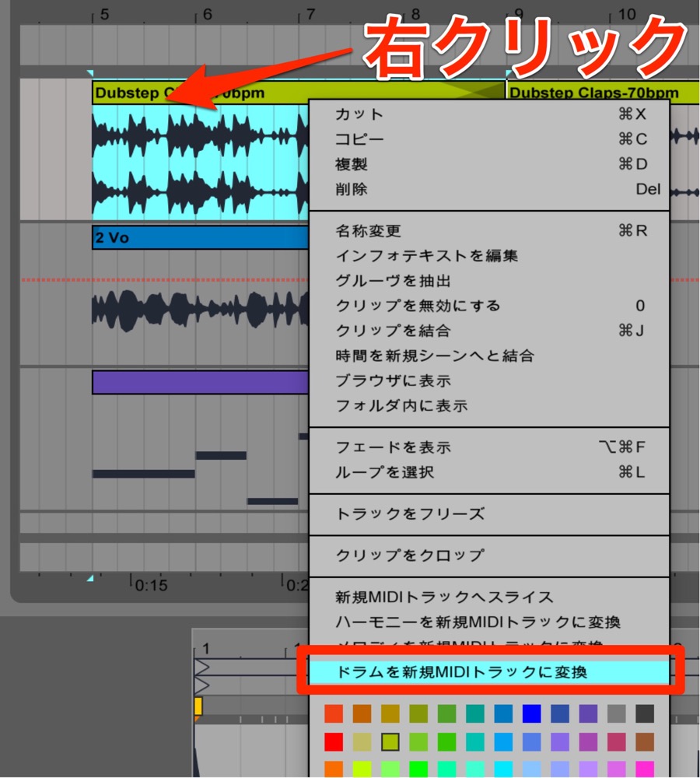
Task: Select クリップを無効にする menu entry
Action: click(x=489, y=306)
